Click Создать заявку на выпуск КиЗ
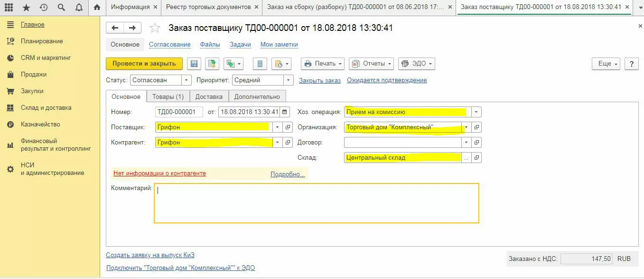 click(x=150, y=255)
